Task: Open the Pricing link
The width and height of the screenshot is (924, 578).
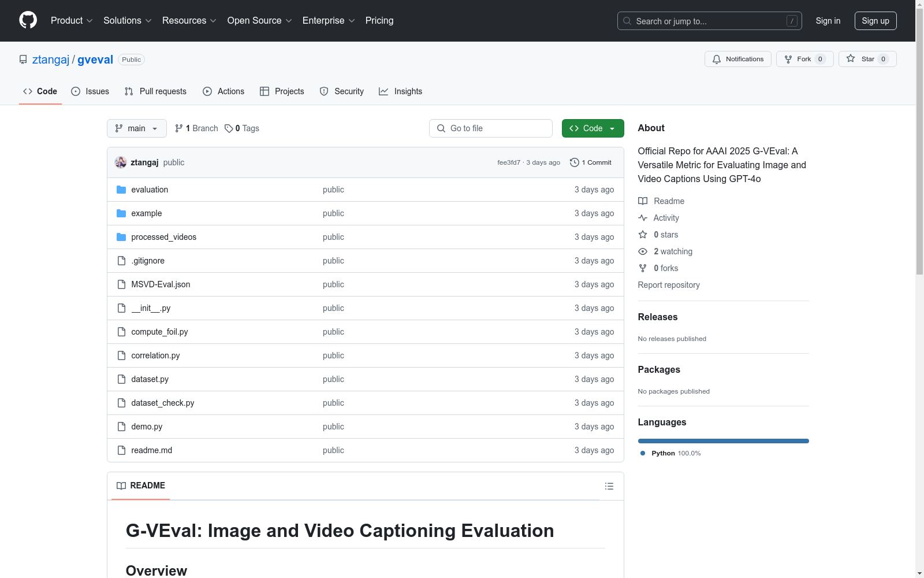Action: pyautogui.click(x=379, y=20)
